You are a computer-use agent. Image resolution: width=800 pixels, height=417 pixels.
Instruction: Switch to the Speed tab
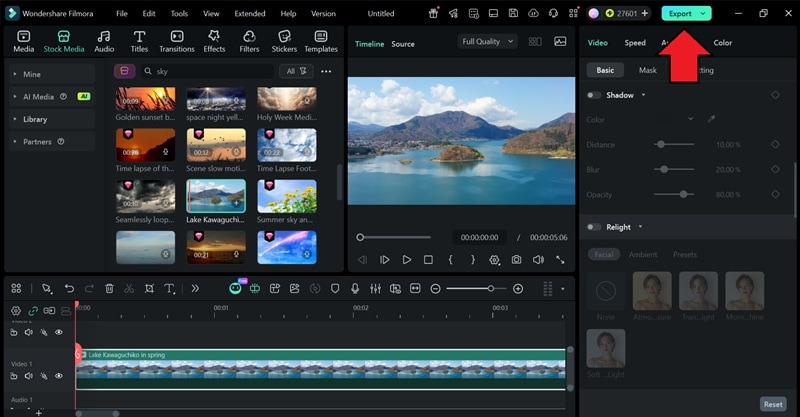tap(635, 43)
